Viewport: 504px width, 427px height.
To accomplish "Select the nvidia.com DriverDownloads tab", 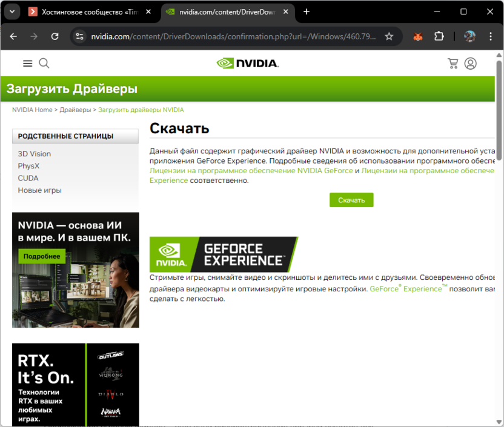I will 228,12.
